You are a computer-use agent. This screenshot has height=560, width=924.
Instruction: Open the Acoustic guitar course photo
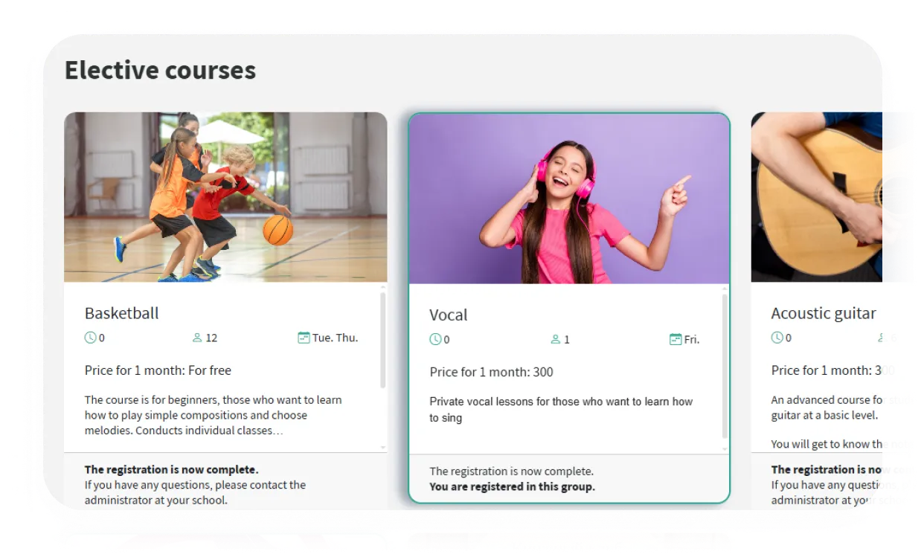(x=816, y=197)
